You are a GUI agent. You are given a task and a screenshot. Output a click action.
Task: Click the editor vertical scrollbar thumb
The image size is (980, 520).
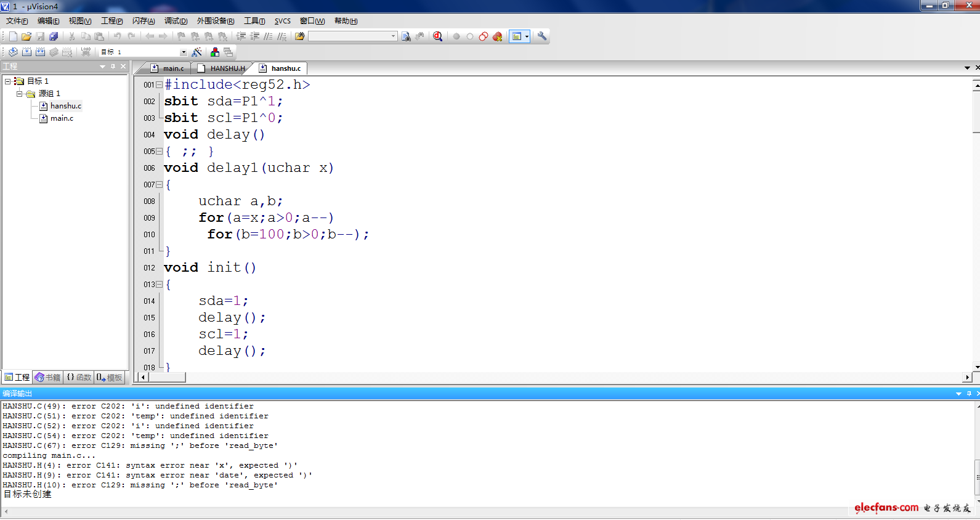pos(976,112)
